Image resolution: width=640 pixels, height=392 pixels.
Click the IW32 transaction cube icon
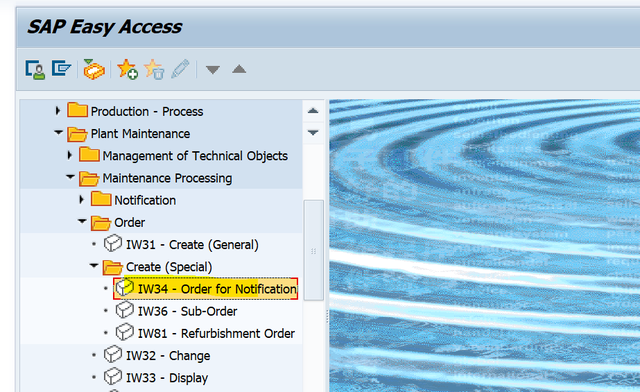click(113, 354)
